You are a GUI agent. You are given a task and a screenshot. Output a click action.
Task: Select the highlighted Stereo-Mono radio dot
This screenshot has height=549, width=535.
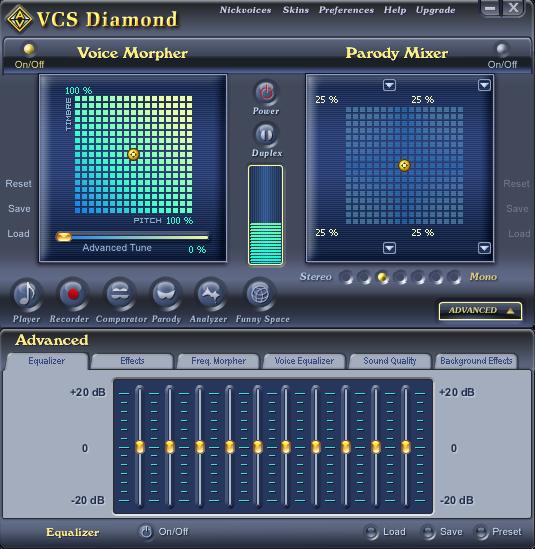(x=382, y=277)
